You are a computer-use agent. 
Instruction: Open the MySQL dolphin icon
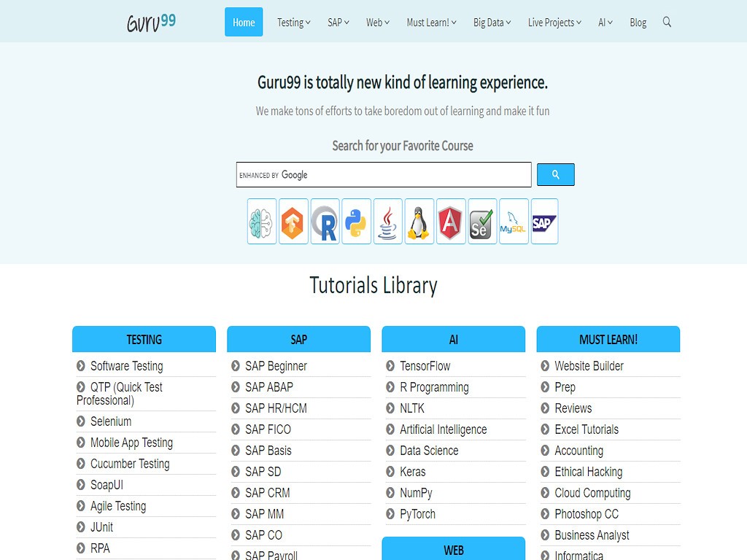pos(514,222)
